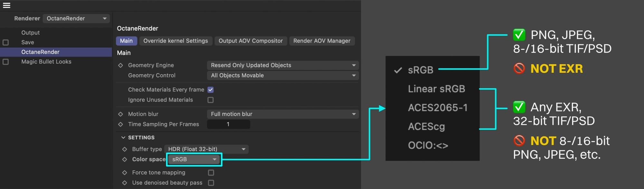Click the Force tone mapping keyframe diamond

click(x=125, y=173)
